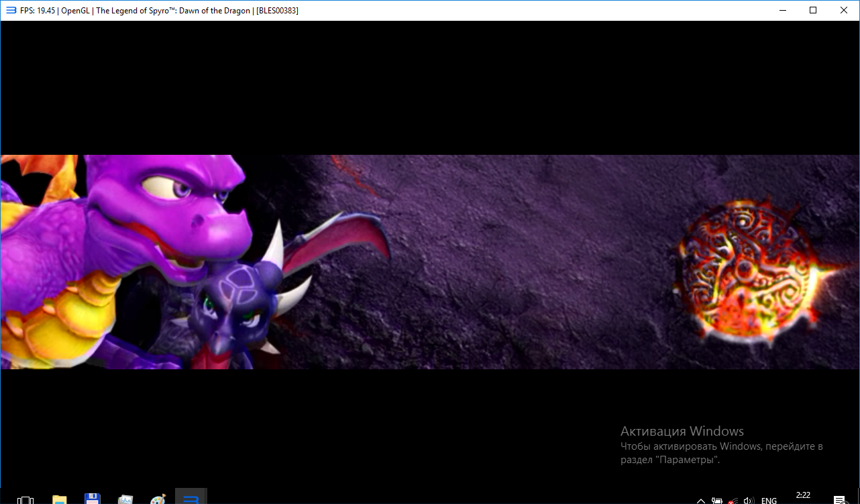Open the volume speaker tray icon
The width and height of the screenshot is (860, 504).
tap(749, 500)
